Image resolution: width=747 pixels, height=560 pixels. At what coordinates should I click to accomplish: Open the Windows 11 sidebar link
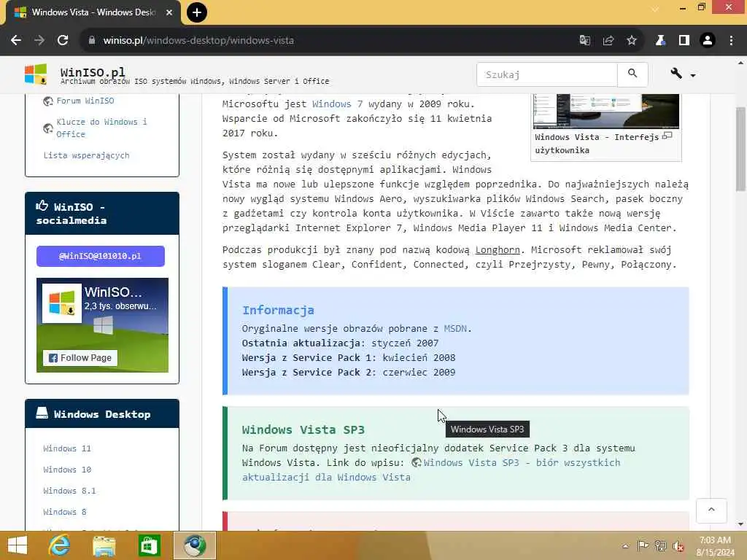point(66,448)
